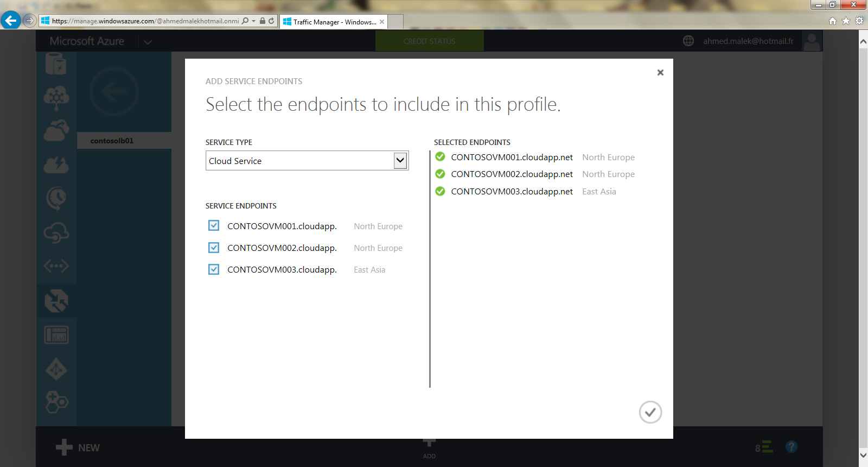Image resolution: width=868 pixels, height=467 pixels.
Task: Click CONTOSOVM002.cloudapp. service endpoint label
Action: (x=282, y=248)
